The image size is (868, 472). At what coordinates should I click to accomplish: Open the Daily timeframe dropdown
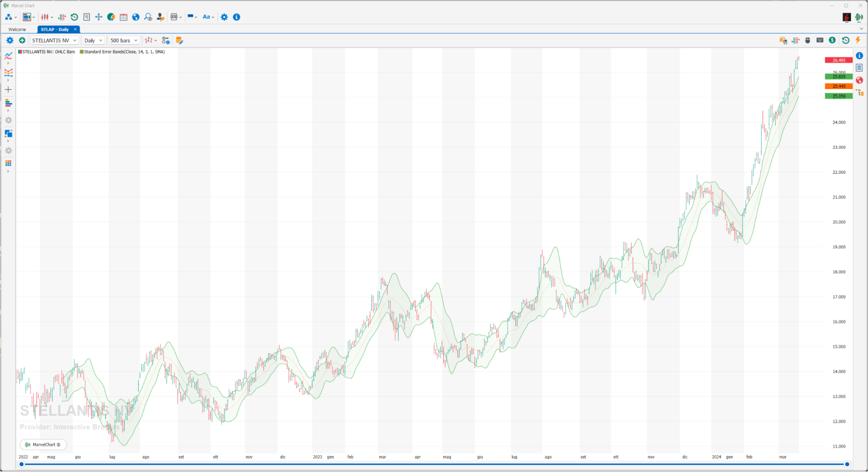(93, 40)
